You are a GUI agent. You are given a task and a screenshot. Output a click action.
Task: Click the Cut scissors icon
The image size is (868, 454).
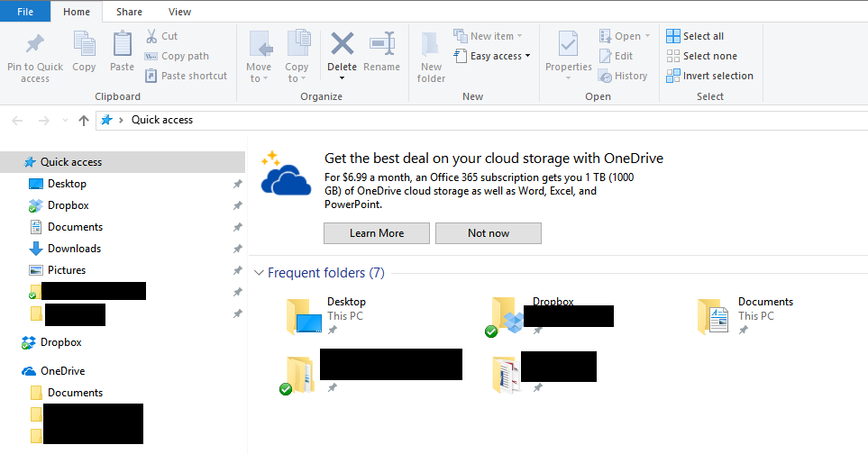(x=151, y=36)
